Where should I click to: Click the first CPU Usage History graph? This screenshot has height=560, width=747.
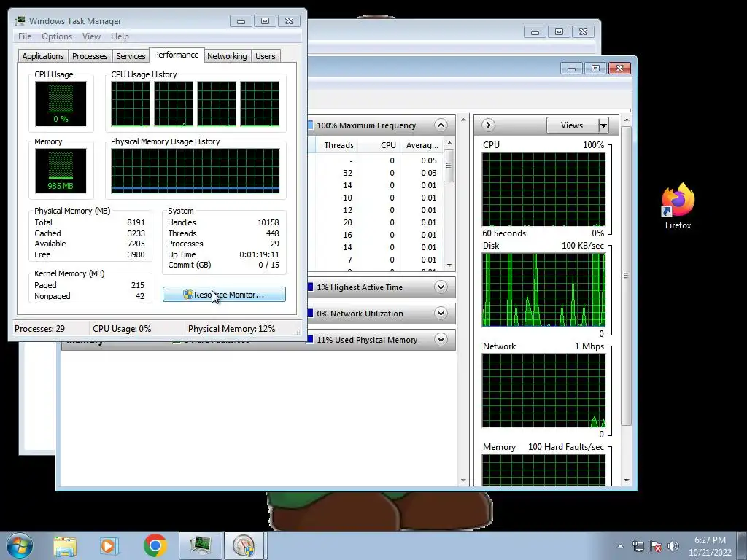pos(130,104)
